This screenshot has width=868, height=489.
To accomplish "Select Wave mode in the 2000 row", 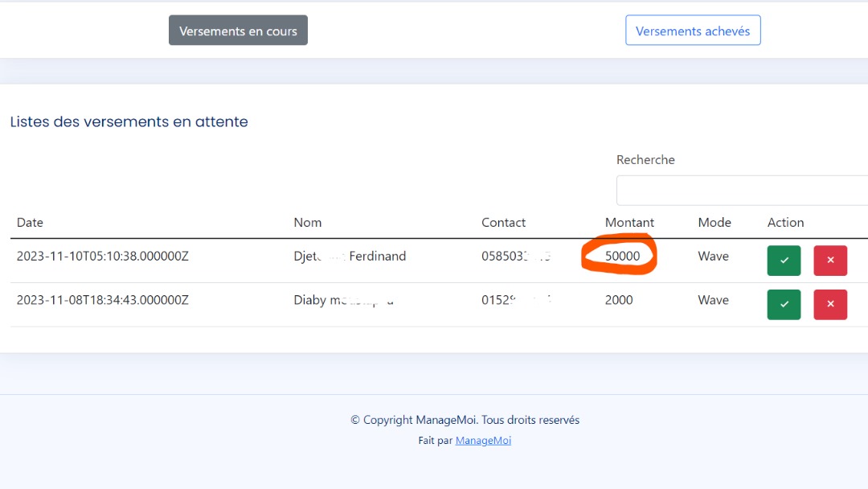I will (713, 300).
